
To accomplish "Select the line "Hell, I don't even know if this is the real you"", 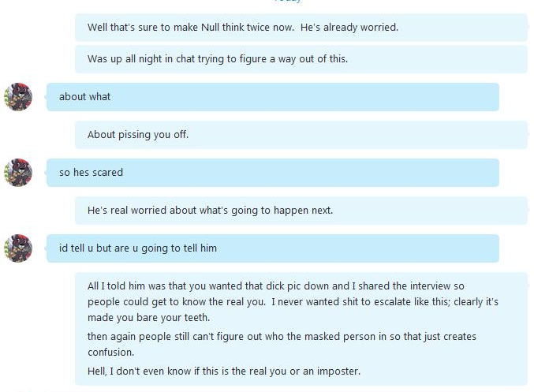I will 224,371.
